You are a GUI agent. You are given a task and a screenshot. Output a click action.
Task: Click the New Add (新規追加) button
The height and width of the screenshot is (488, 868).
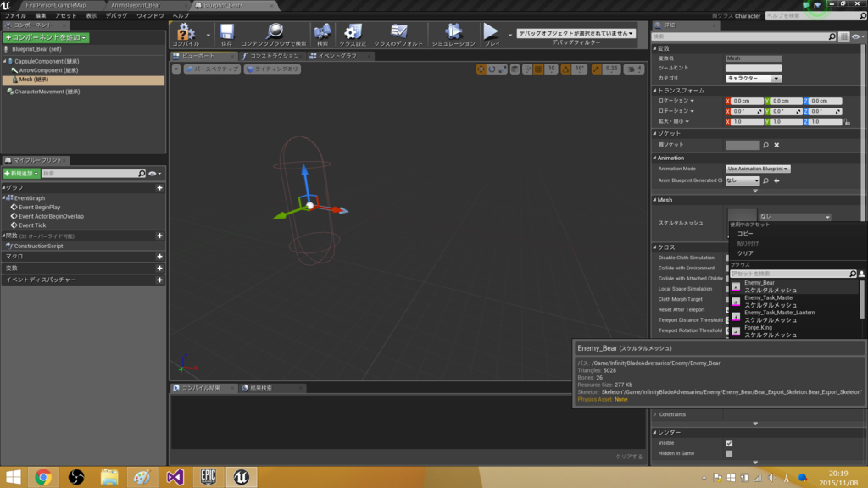21,174
